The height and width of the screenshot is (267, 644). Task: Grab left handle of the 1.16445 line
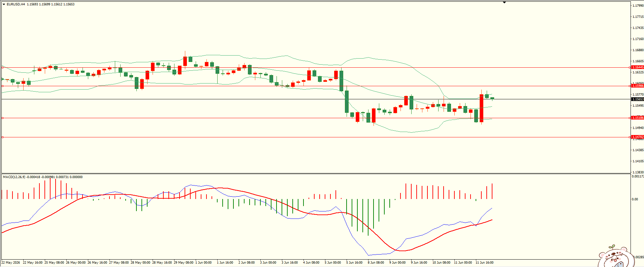[3, 67]
